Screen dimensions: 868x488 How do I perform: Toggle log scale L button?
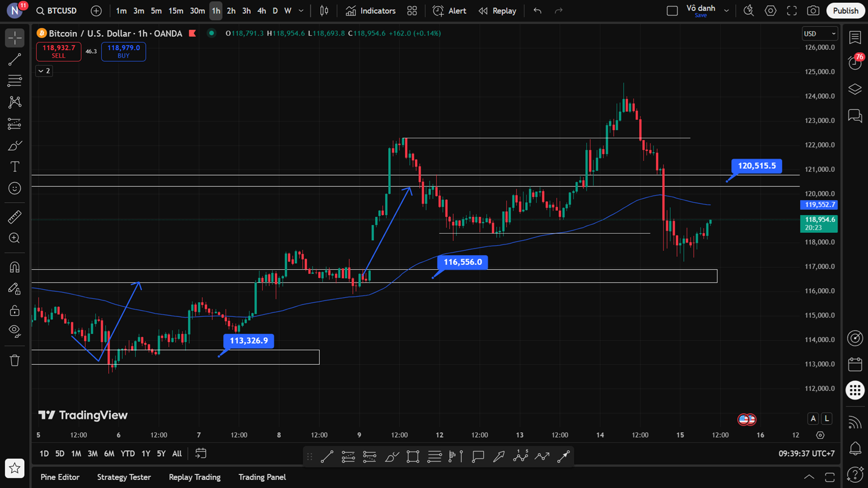(x=827, y=419)
